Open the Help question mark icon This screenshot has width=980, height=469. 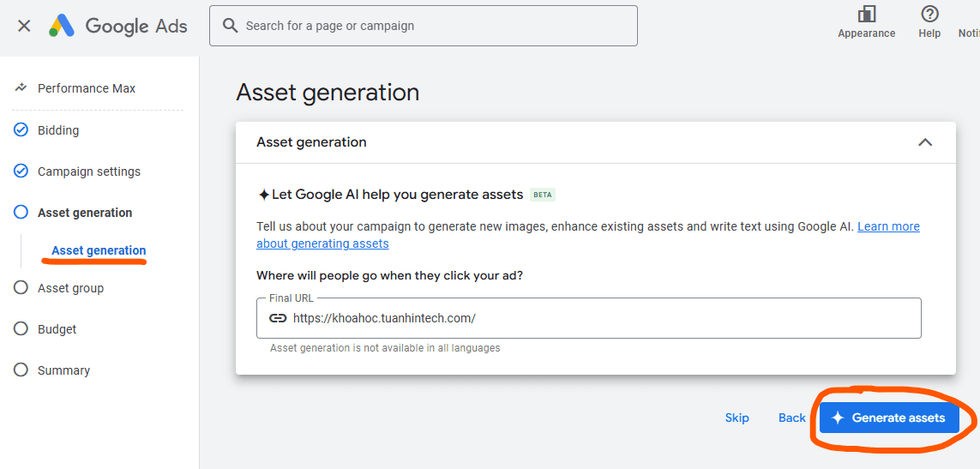pos(929,15)
